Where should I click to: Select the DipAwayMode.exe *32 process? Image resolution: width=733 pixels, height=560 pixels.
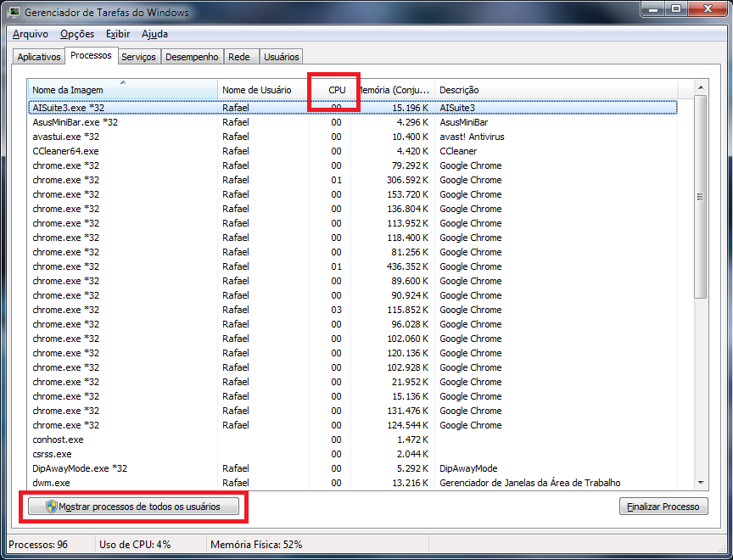tap(353, 469)
